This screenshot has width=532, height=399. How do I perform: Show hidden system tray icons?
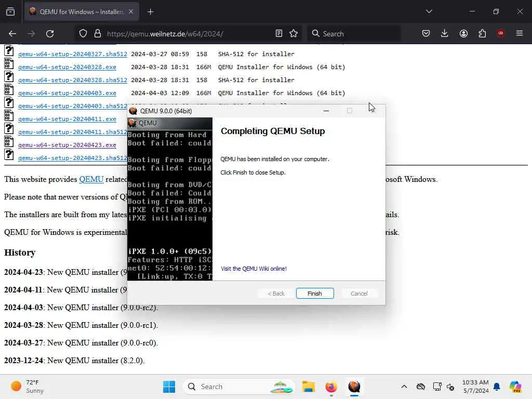[404, 387]
